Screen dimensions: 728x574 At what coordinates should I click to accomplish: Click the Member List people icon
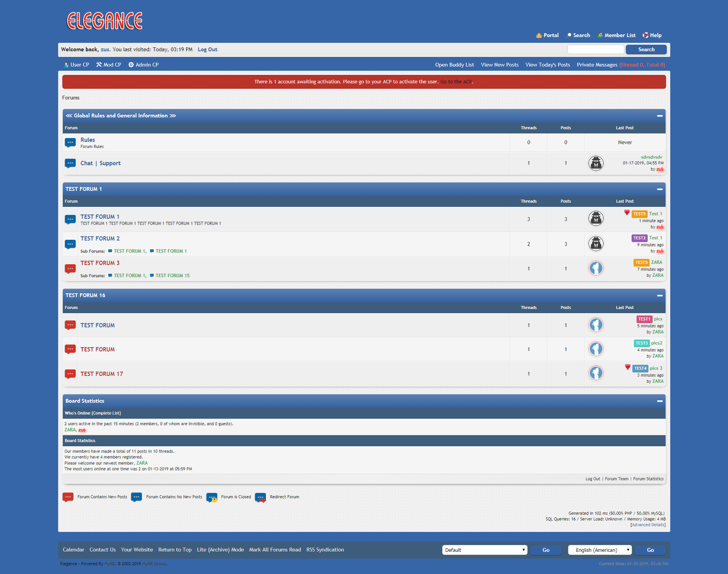point(600,35)
